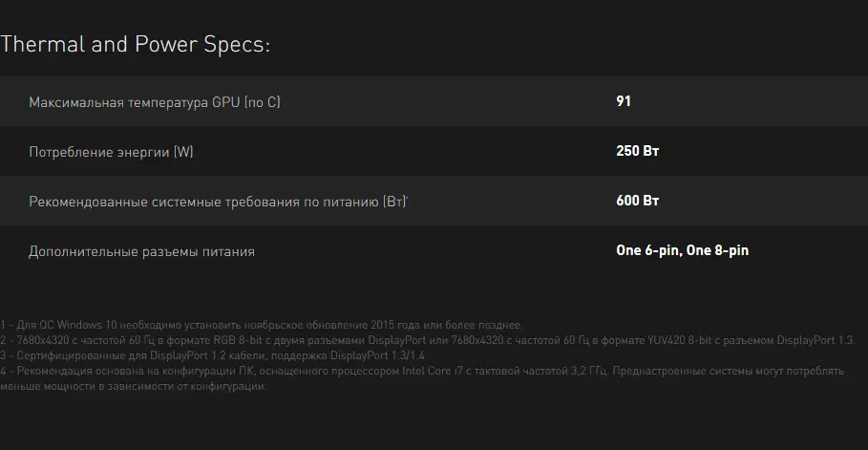The height and width of the screenshot is (450, 868).
Task: Click footnote 2 about 7680x4320 resolution
Action: click(428, 340)
